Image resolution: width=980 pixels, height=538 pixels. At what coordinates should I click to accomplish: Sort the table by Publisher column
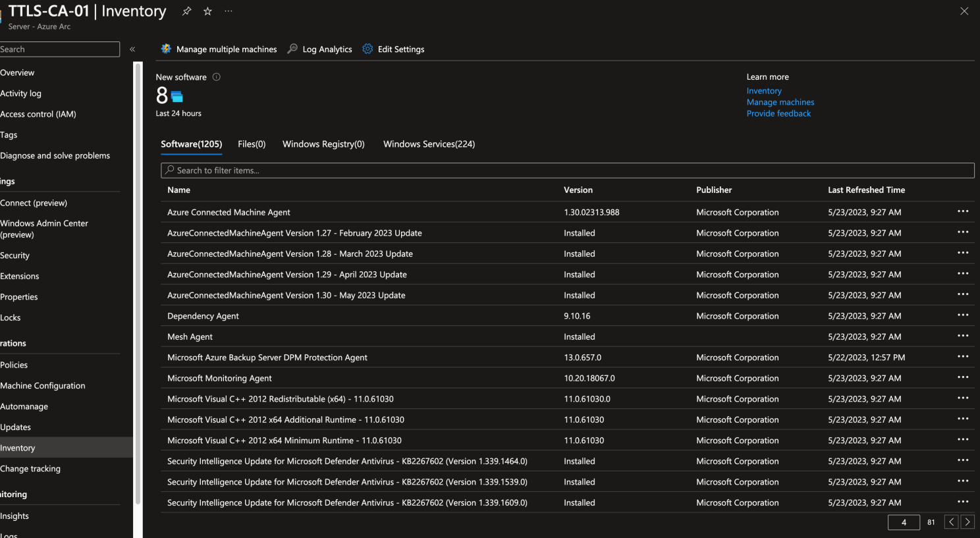tap(714, 190)
